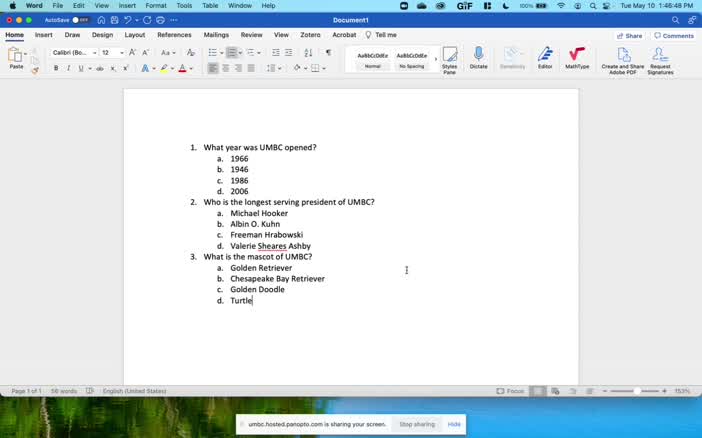Open the Zotero ribbon tab
Screen dimensions: 702x438
310,35
